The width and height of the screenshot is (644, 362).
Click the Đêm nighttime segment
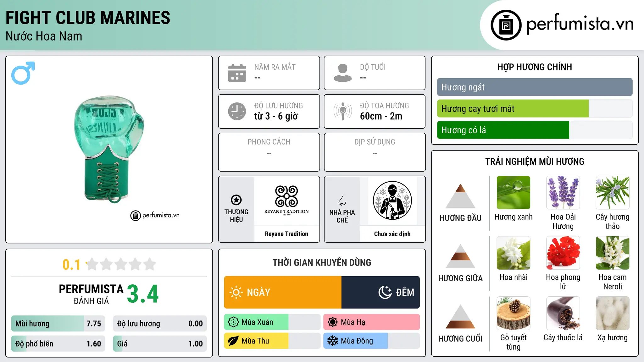380,292
